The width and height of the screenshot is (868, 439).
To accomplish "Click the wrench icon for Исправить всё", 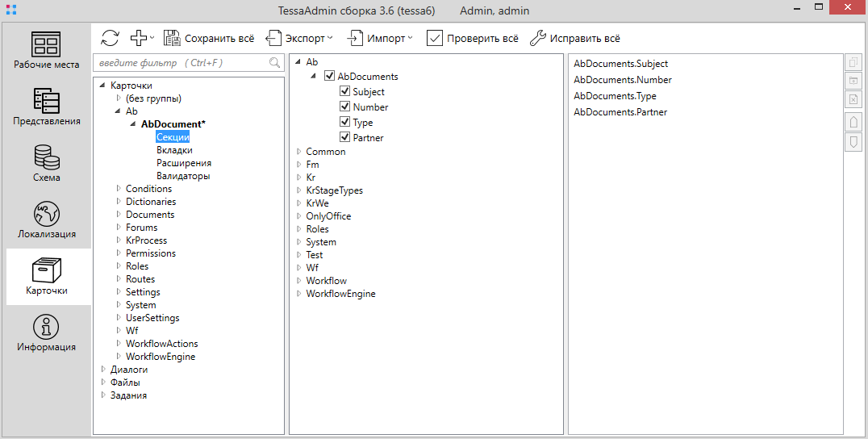I will tap(538, 38).
